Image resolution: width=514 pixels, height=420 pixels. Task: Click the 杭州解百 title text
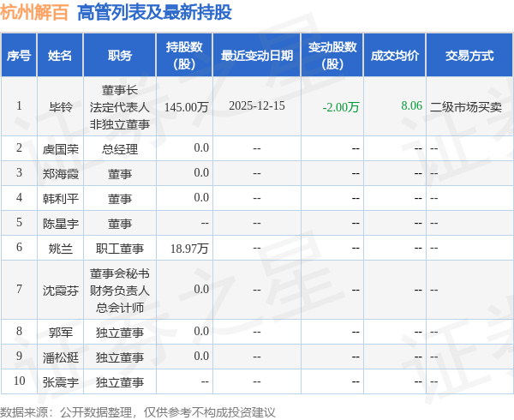click(x=34, y=13)
